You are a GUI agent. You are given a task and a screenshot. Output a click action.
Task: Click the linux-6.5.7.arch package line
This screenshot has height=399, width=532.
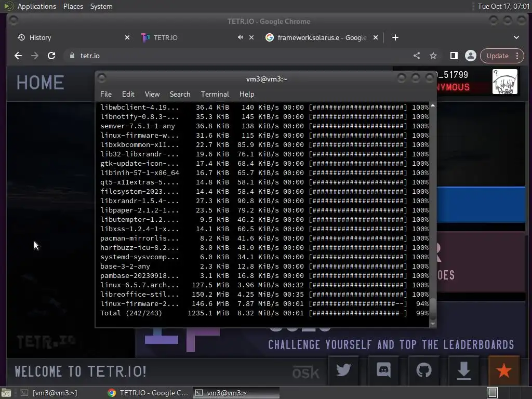pyautogui.click(x=264, y=285)
